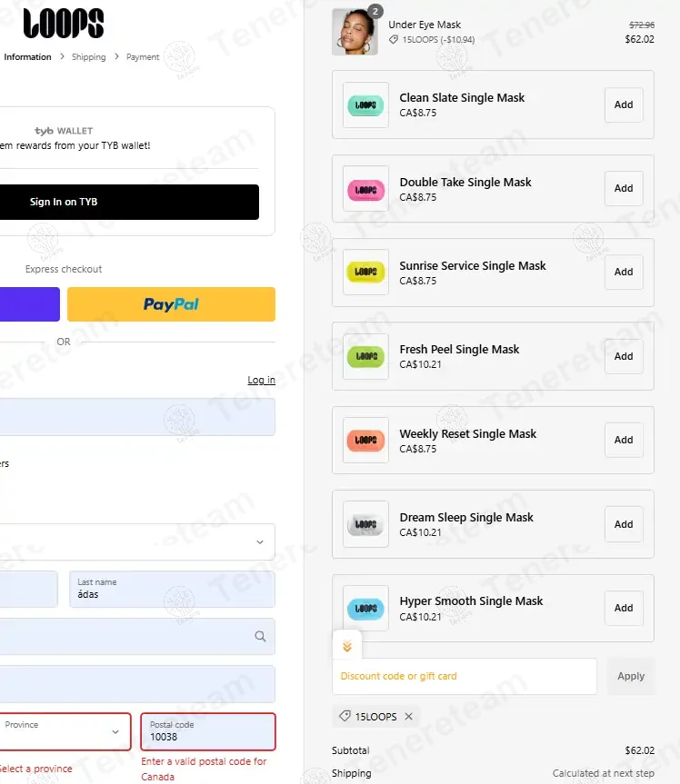Expand the double-chevron toggle below recommendations

click(346, 647)
